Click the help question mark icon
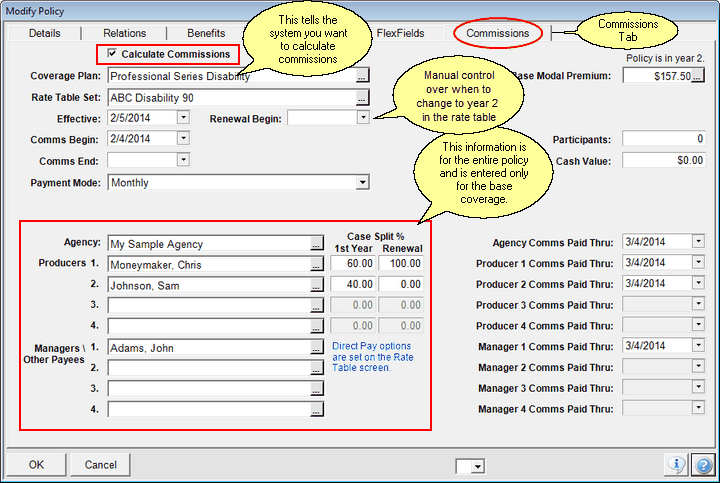This screenshot has height=483, width=720. click(x=703, y=465)
